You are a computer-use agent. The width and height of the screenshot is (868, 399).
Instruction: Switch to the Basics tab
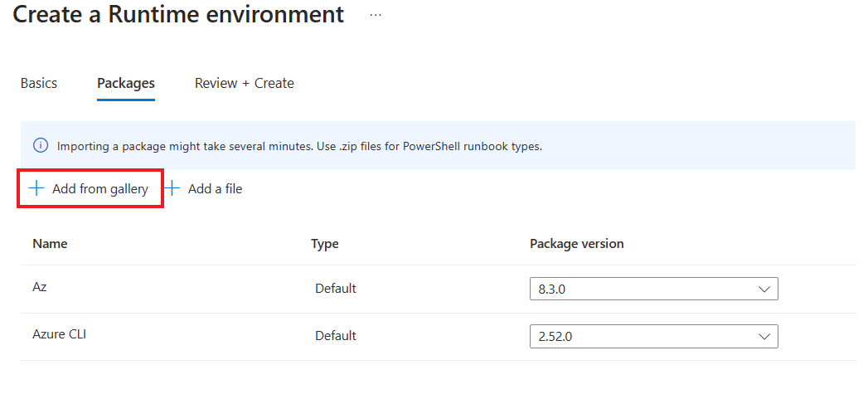click(39, 83)
